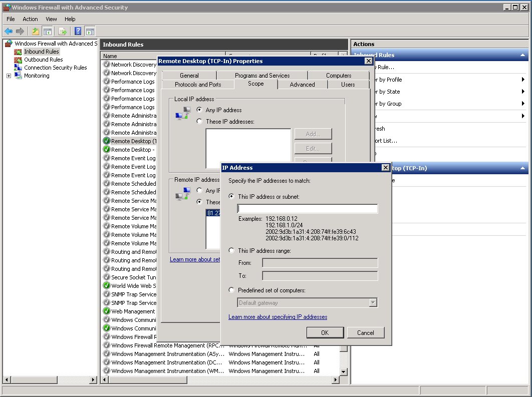Choose 'This IP address or subnet' option
This screenshot has width=532, height=397.
[x=231, y=196]
